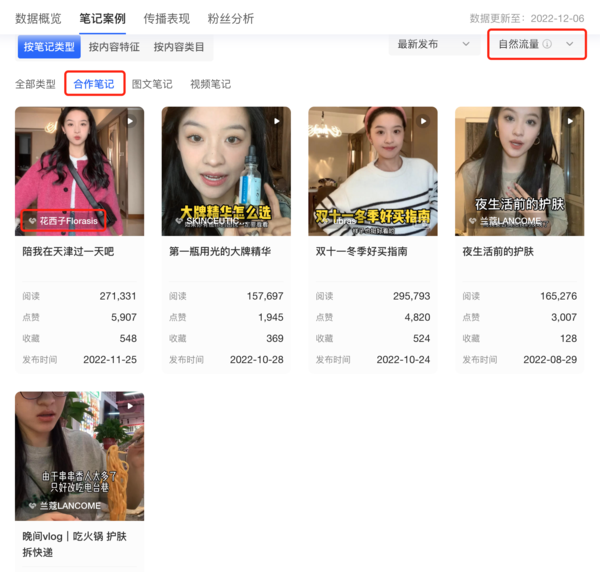Click 兰蔻LANCOME tag on 夜生活前的护肤 card
Image resolution: width=600 pixels, height=572 pixels.
[508, 221]
